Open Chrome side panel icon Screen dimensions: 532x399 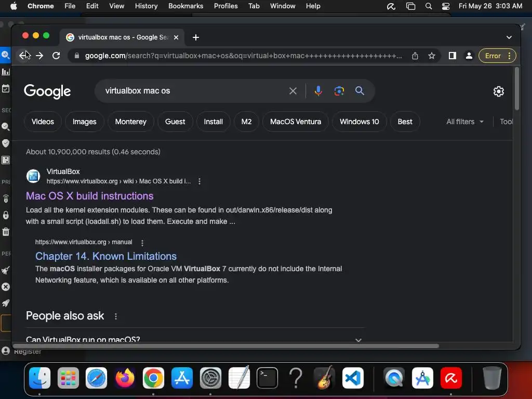pyautogui.click(x=453, y=56)
